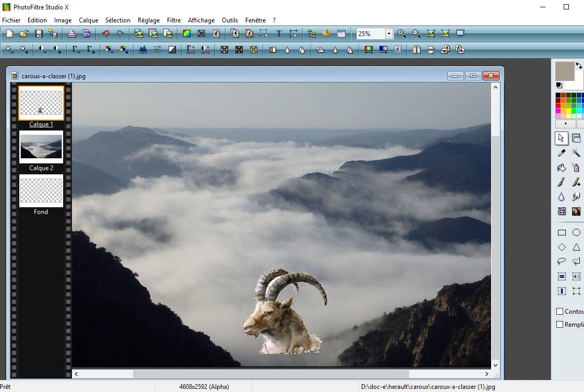Image resolution: width=584 pixels, height=392 pixels.
Task: Enable the Contour checkbox
Action: click(560, 311)
